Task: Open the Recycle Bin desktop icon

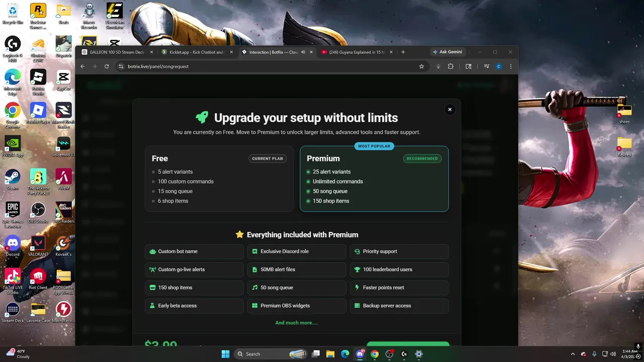Action: (13, 14)
